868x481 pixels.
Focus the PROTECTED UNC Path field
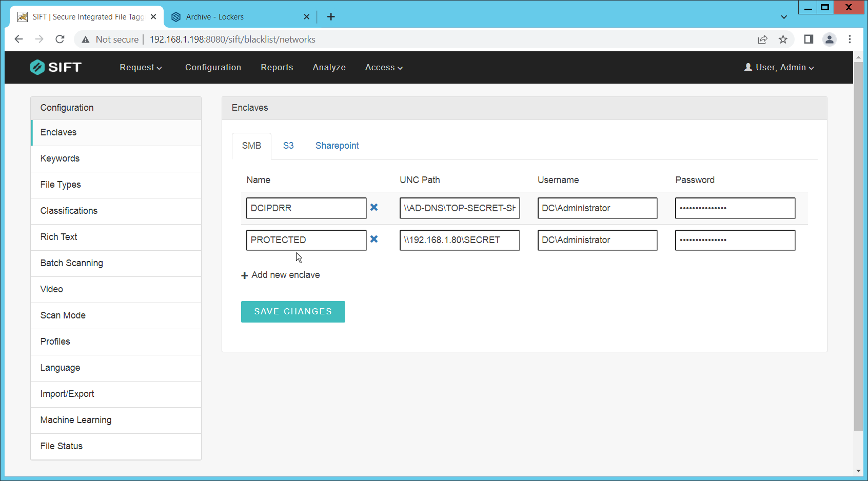(x=459, y=240)
